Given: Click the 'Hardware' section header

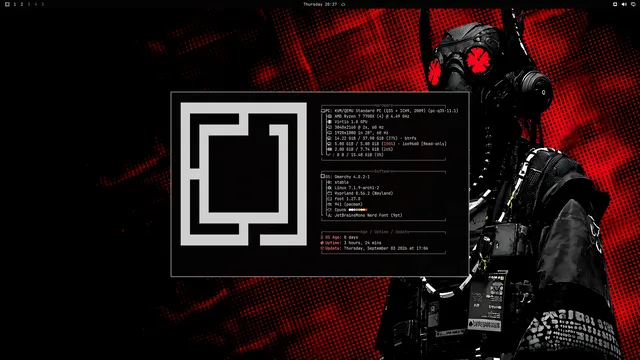Looking at the screenshot, I should (383, 105).
